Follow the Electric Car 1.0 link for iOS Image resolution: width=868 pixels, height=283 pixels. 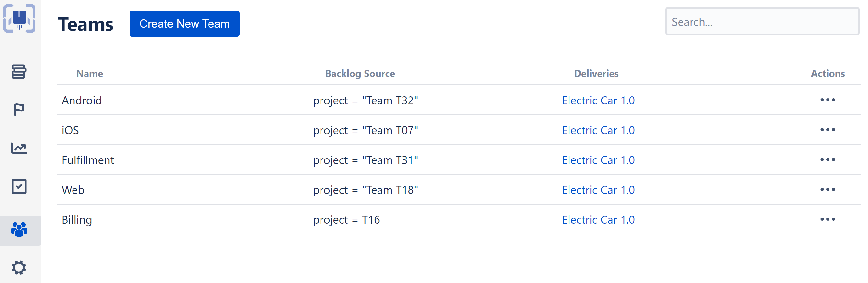598,130
